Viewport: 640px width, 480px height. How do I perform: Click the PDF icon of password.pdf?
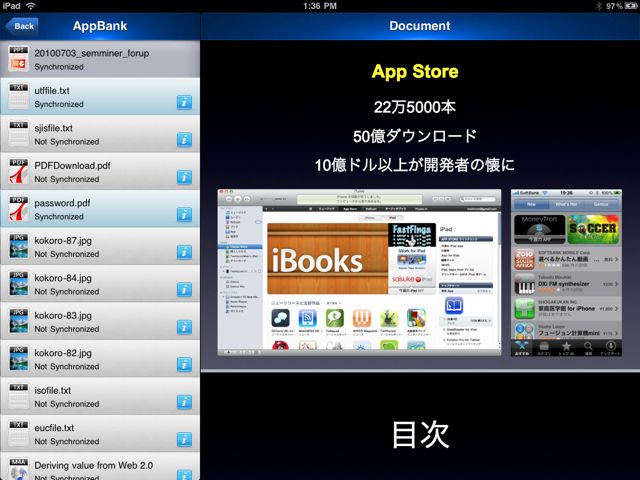(x=19, y=209)
